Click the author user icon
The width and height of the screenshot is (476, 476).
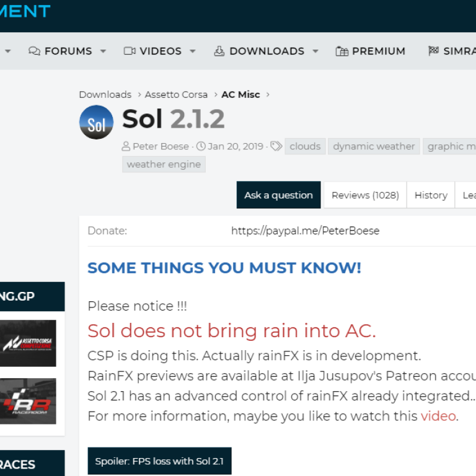point(126,146)
